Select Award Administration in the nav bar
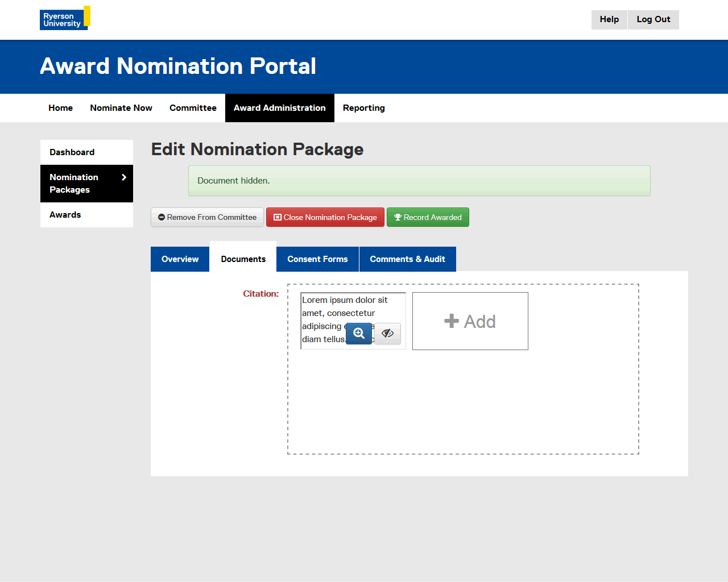Viewport: 728px width, 582px height. (x=279, y=108)
